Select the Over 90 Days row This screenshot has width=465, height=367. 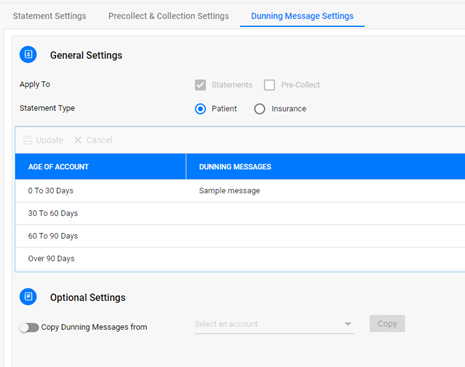(240, 259)
